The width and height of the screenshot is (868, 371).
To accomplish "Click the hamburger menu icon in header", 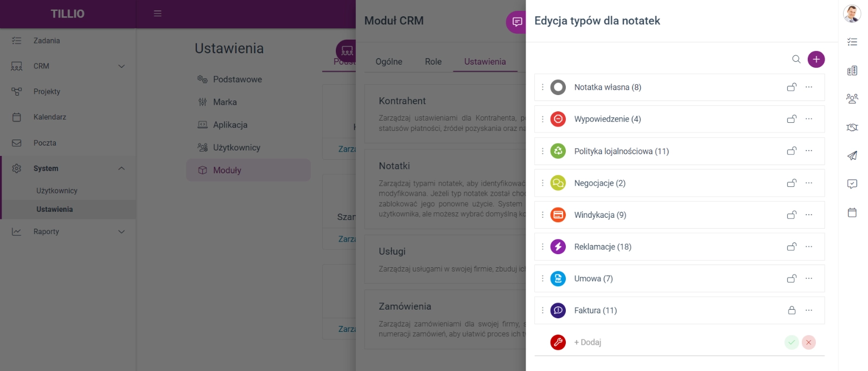I will [x=158, y=14].
